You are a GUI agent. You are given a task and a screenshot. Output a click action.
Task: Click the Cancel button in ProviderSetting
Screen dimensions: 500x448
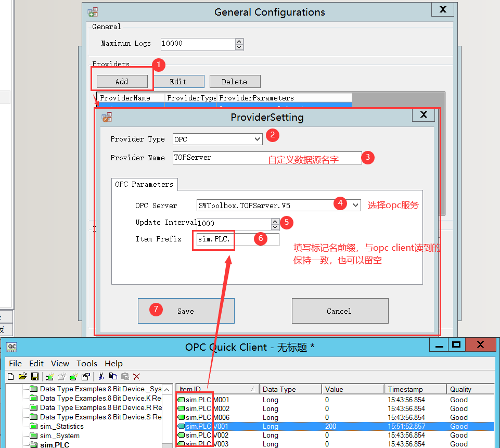pyautogui.click(x=339, y=311)
